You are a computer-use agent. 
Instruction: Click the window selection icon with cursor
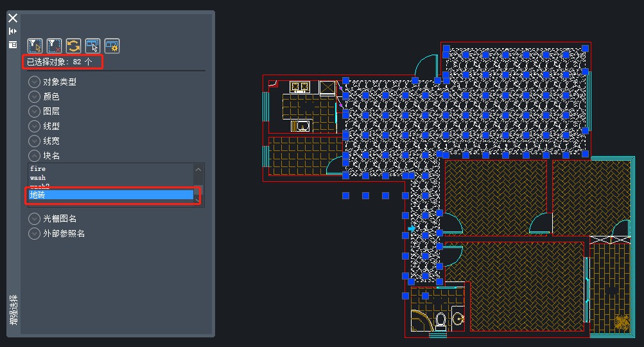pyautogui.click(x=92, y=45)
